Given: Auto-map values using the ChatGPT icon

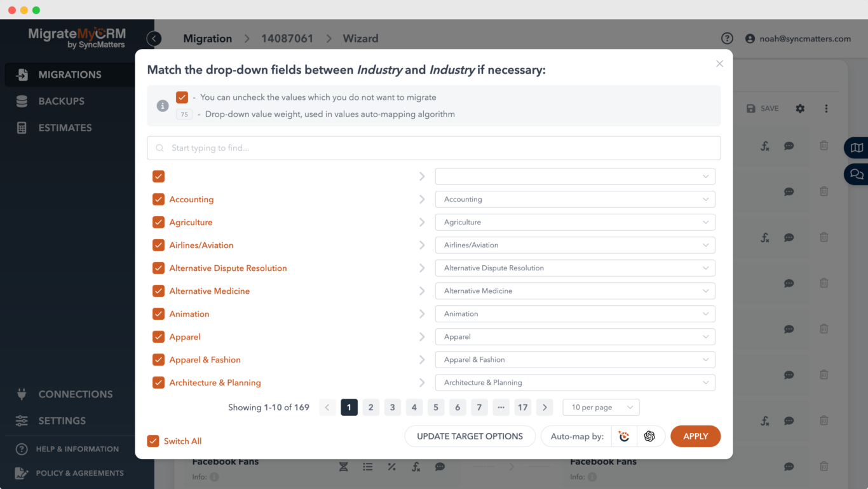Looking at the screenshot, I should tap(649, 436).
